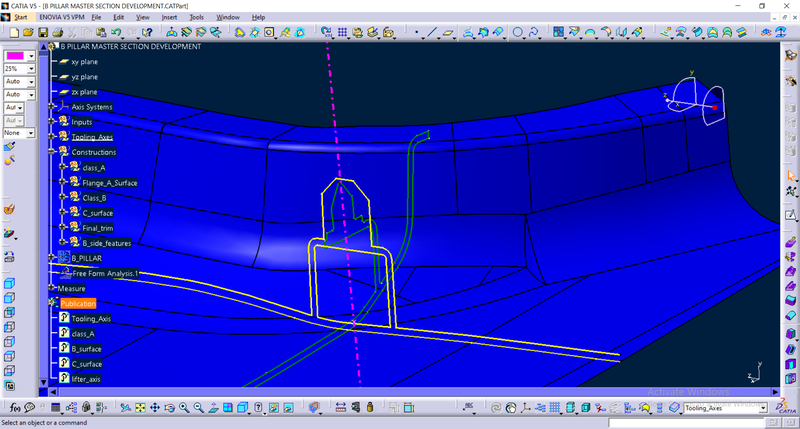Click the magenta graphic color swatch
This screenshot has width=800, height=429.
click(x=15, y=56)
